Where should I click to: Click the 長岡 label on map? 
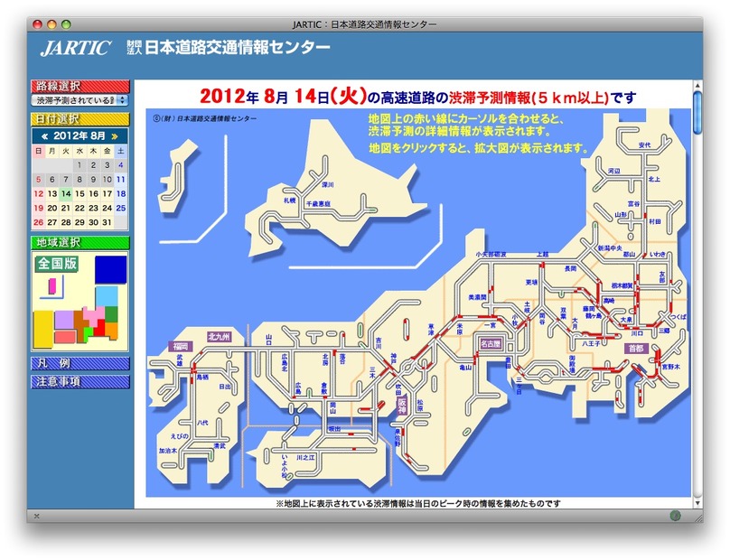point(570,268)
